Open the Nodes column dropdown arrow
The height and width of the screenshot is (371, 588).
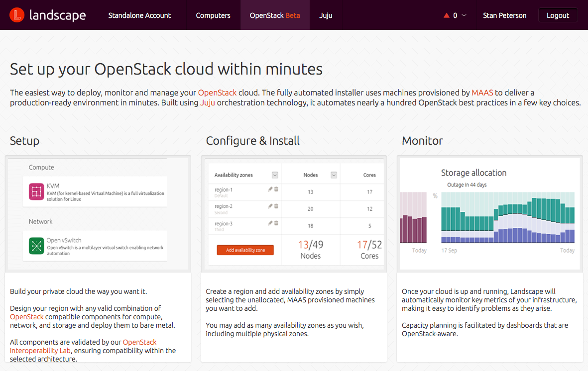point(334,175)
